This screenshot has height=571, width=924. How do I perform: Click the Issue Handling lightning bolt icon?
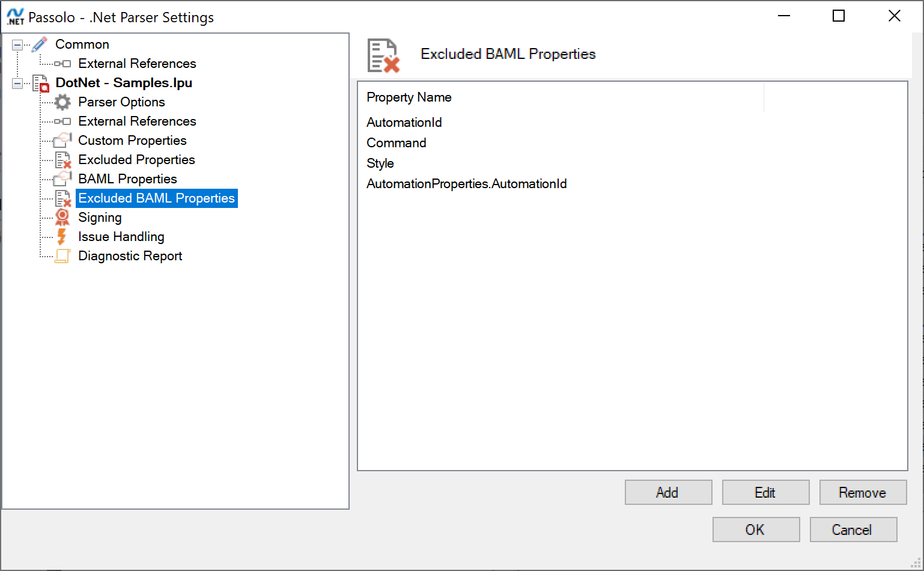(62, 236)
